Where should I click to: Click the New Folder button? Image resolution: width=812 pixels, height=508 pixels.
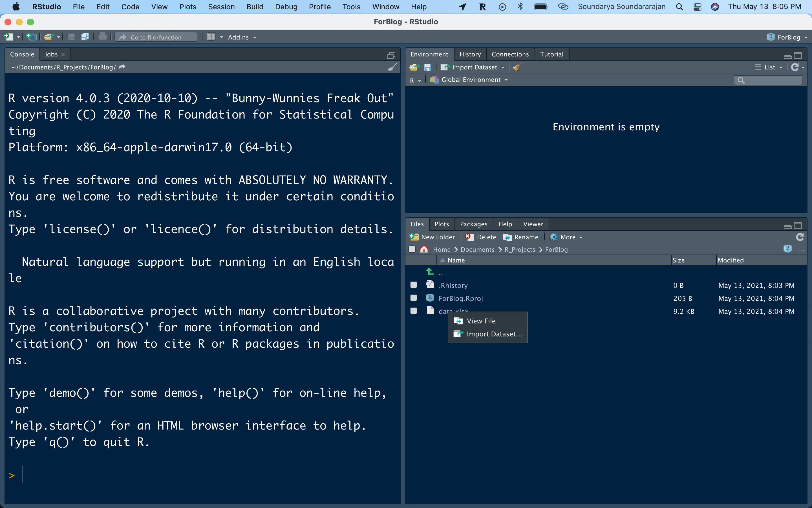coord(432,237)
